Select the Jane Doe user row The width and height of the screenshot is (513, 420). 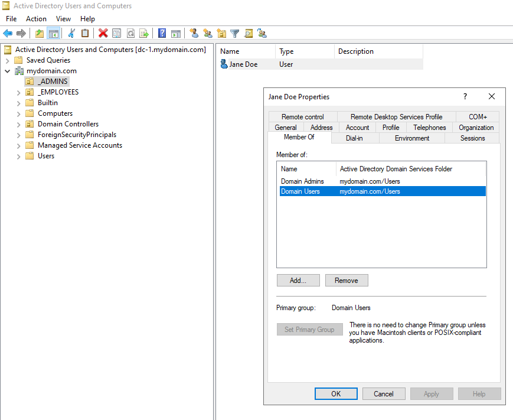click(321, 64)
